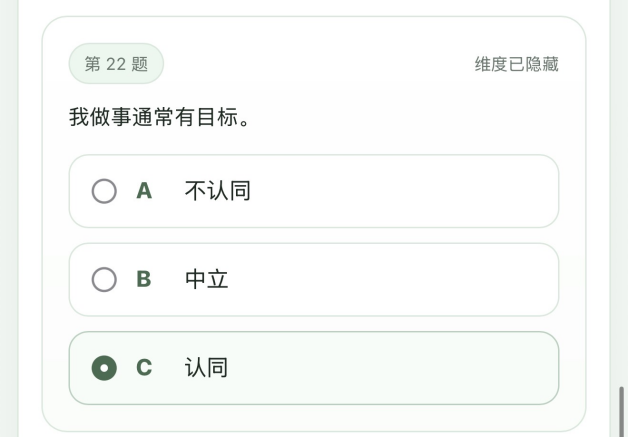Click the question text 我做事通常有目标。

coord(159,118)
